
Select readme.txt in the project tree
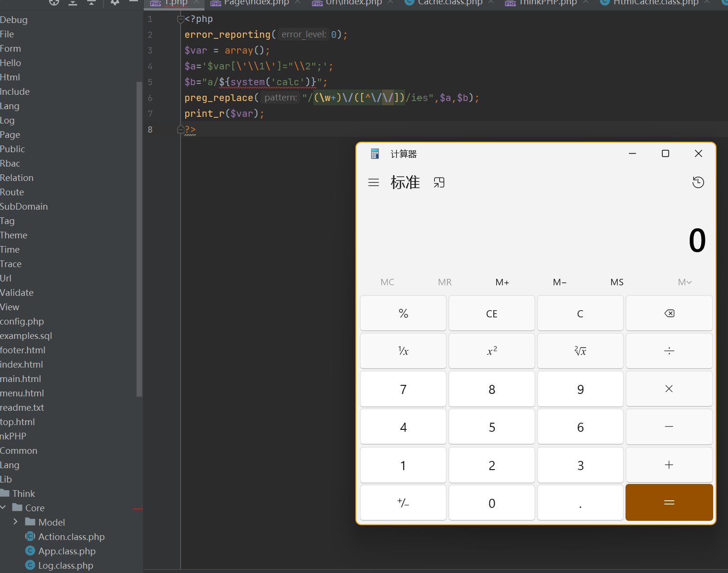tap(22, 407)
